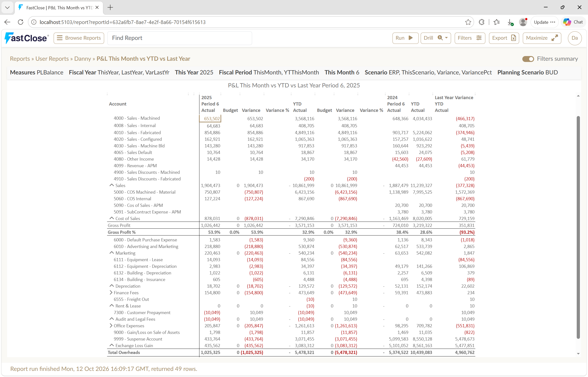Open a new browser tab
The image size is (588, 377).
pos(110,8)
